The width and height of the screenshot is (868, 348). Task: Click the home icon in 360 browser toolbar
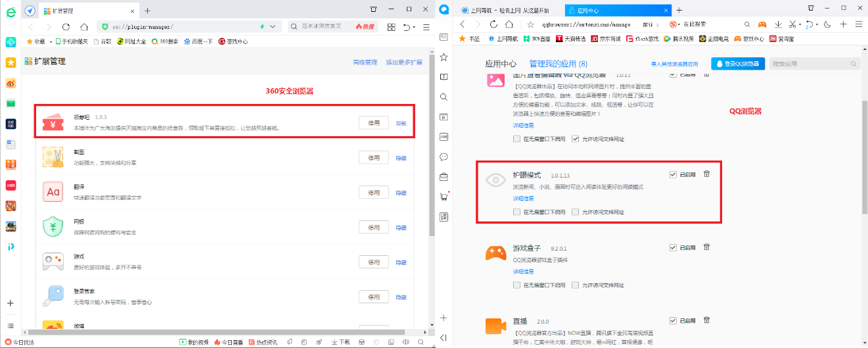click(84, 27)
